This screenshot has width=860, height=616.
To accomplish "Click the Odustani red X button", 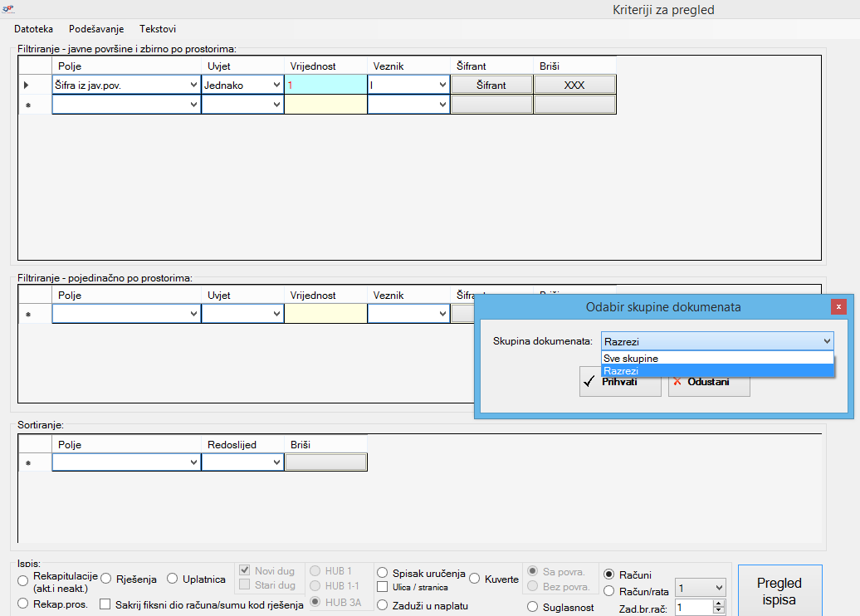I will tap(709, 383).
